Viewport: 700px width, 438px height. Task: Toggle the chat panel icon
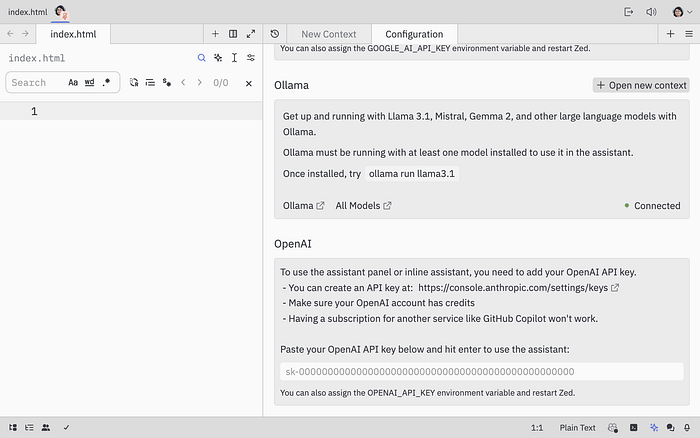[x=671, y=428]
